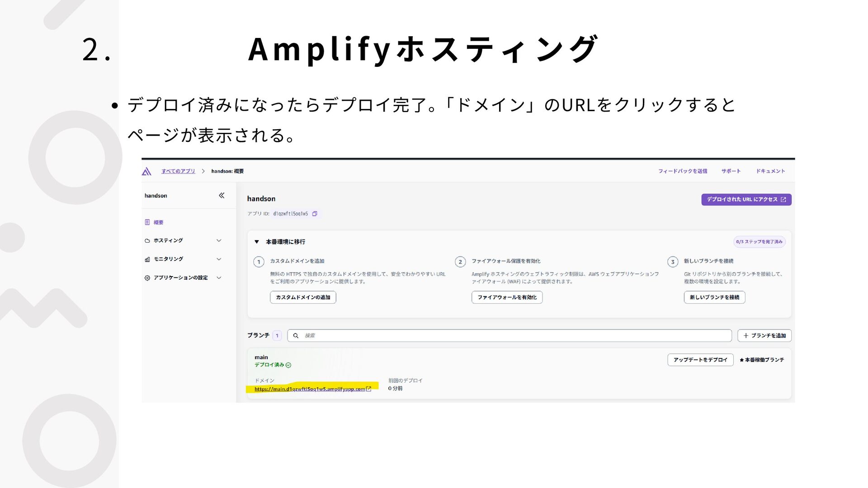Image resolution: width=868 pixels, height=488 pixels.
Task: Expand the ホスティング sidebar menu chevron
Action: click(219, 241)
